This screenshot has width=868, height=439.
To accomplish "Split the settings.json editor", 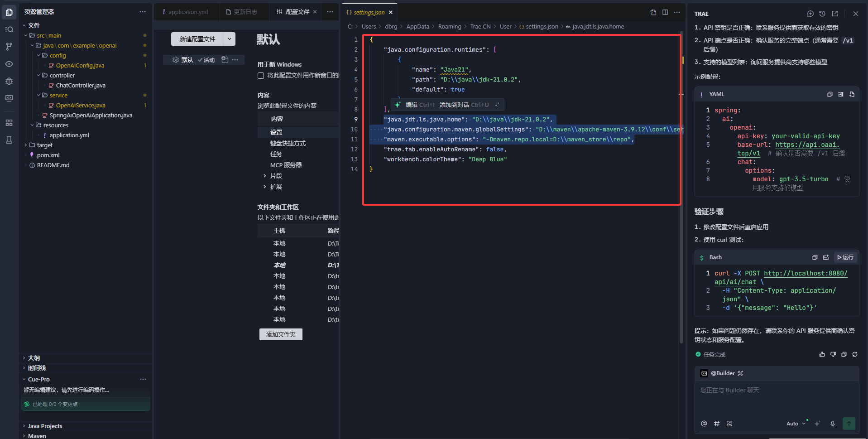I will 665,12.
